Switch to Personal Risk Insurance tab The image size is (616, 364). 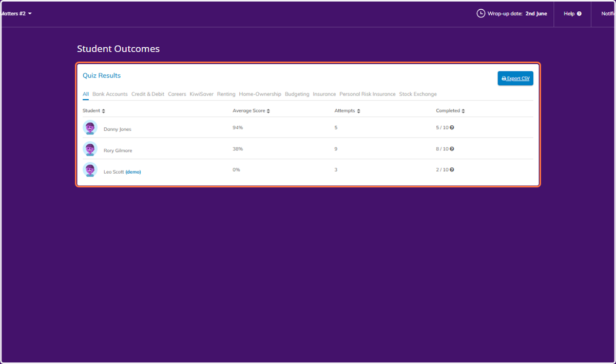coord(368,94)
